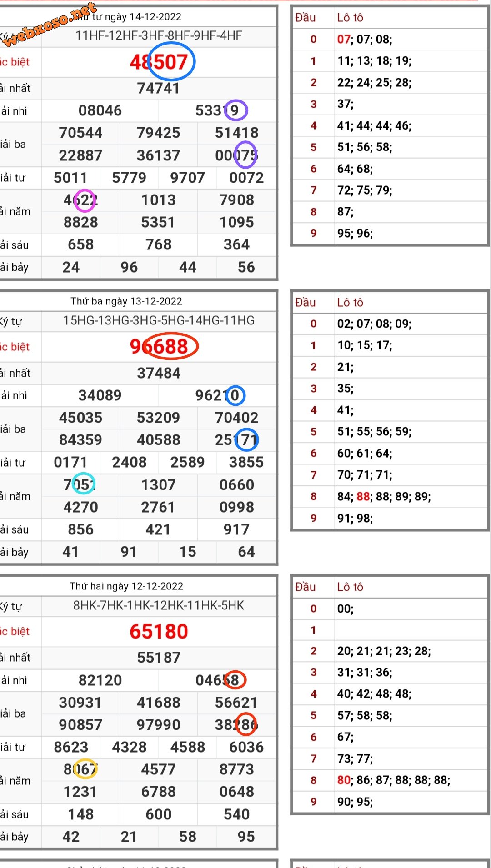Viewport: 491px width, 868px height.
Task: Select the number 53209
Action: 159,418
